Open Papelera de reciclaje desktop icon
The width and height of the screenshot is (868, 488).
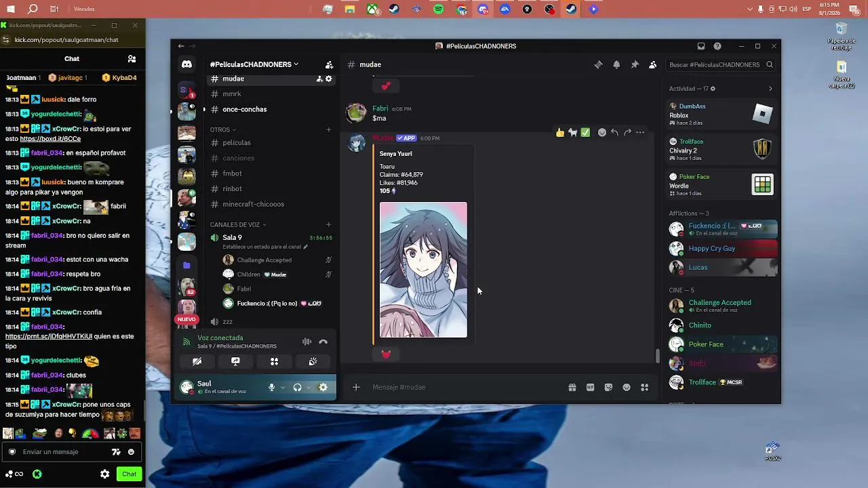842,37
